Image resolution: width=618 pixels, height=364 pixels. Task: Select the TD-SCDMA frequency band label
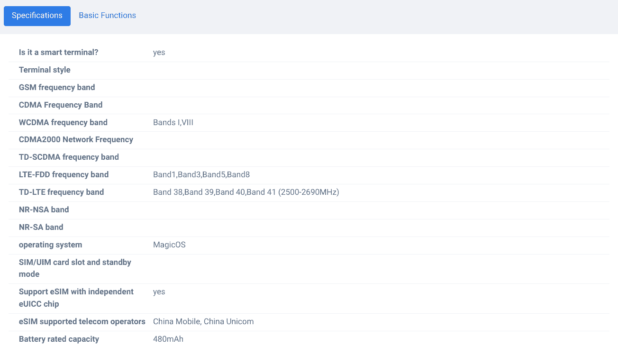pyautogui.click(x=69, y=157)
